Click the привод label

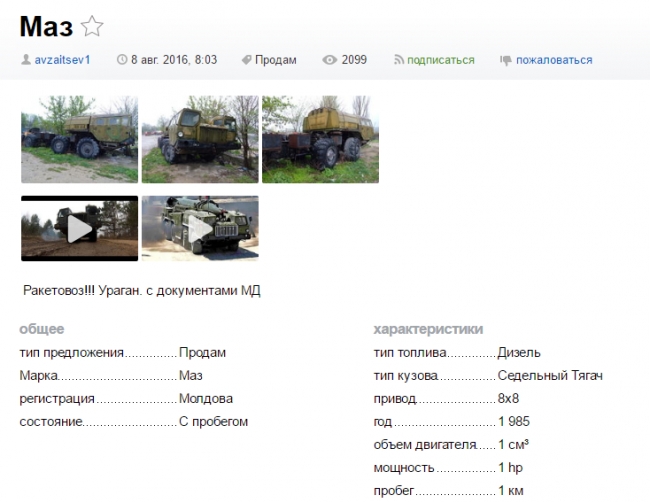(395, 399)
